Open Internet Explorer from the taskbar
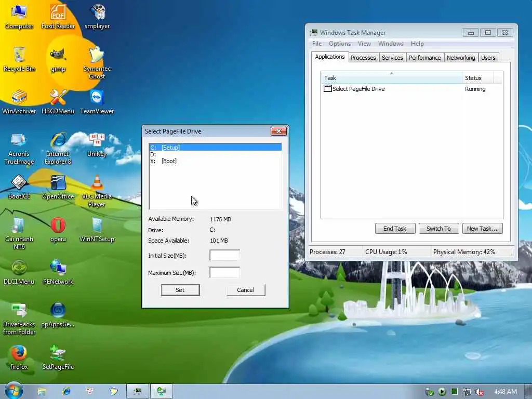The width and height of the screenshot is (532, 399). [x=66, y=392]
